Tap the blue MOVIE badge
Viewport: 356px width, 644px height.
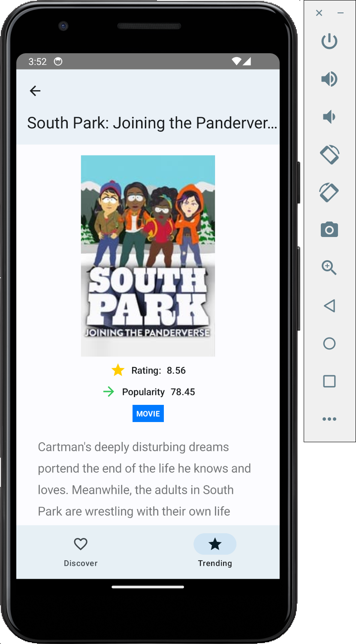point(148,413)
